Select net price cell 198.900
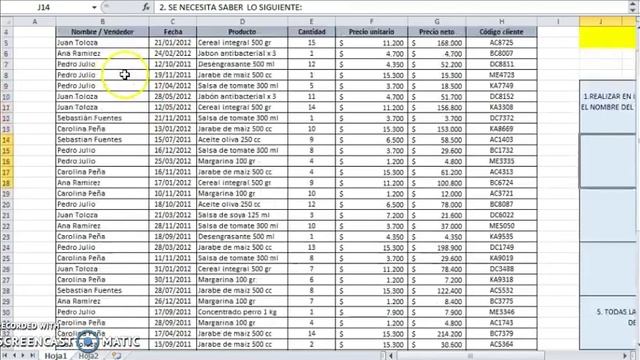This screenshot has width=640, height=360. (x=437, y=247)
